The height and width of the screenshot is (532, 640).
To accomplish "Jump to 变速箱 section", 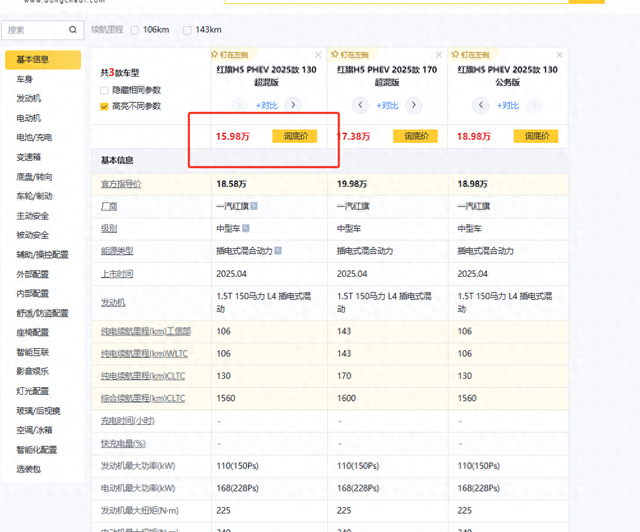I will 29,157.
